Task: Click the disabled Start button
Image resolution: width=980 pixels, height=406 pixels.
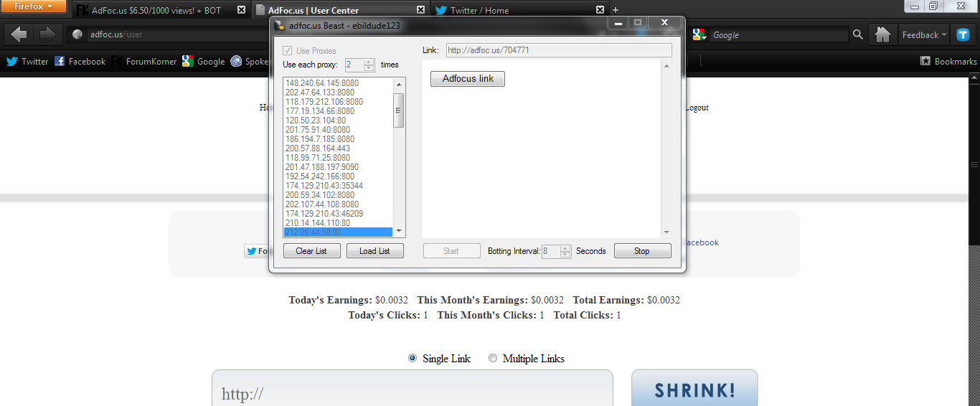Action: (x=451, y=251)
